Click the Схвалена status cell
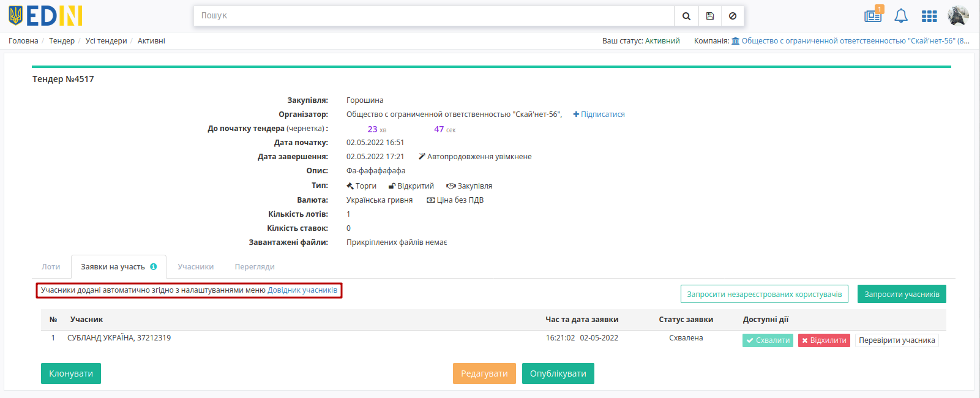 pyautogui.click(x=686, y=338)
